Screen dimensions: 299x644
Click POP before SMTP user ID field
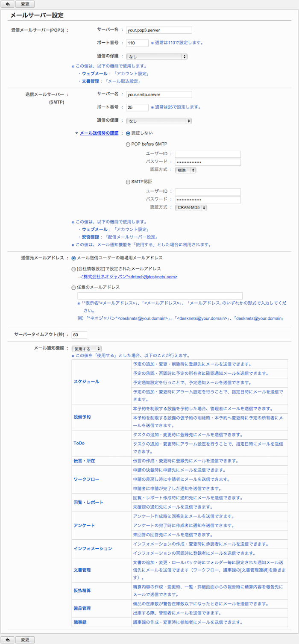(x=208, y=154)
